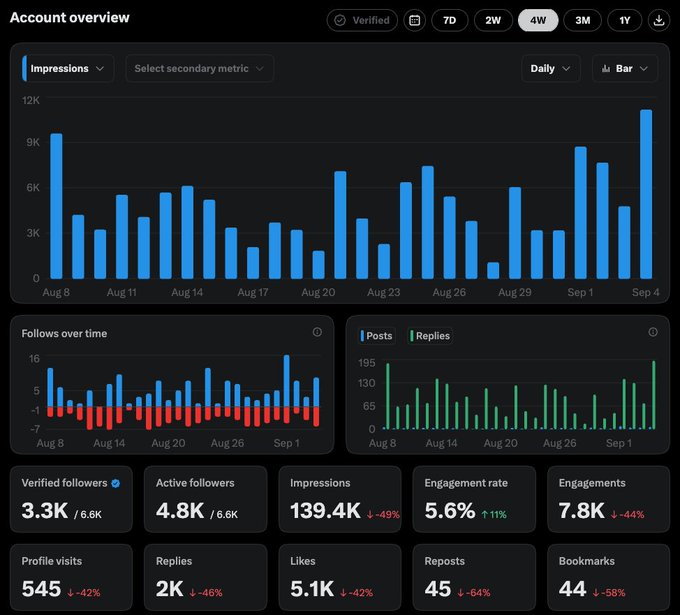Viewport: 680px width, 615px height.
Task: Click the Sep 4 impressions bar
Action: (646, 194)
